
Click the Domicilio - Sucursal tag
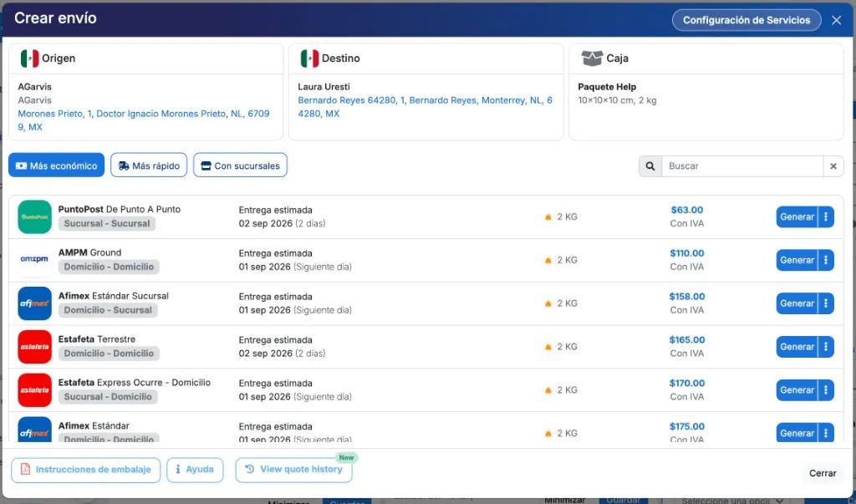108,310
